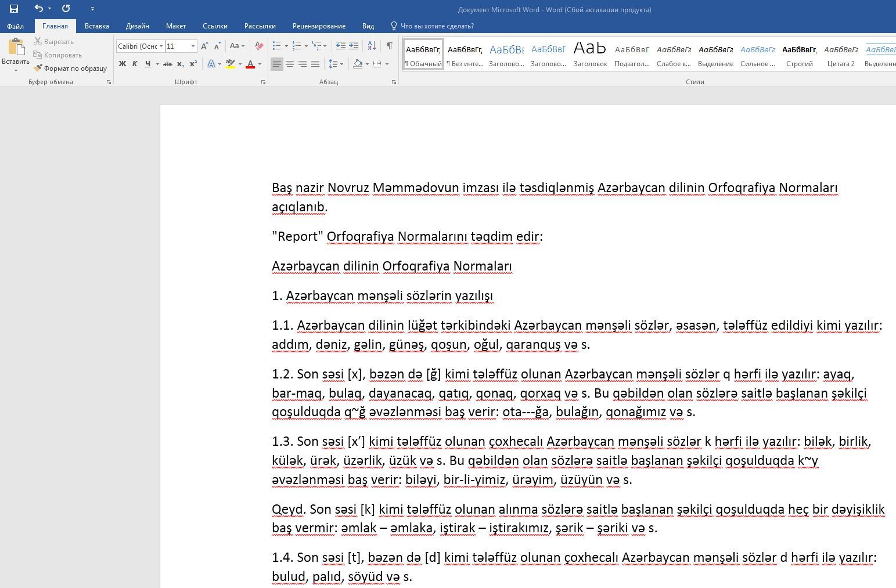Image resolution: width=896 pixels, height=588 pixels.
Task: Select align right icon
Action: (303, 64)
